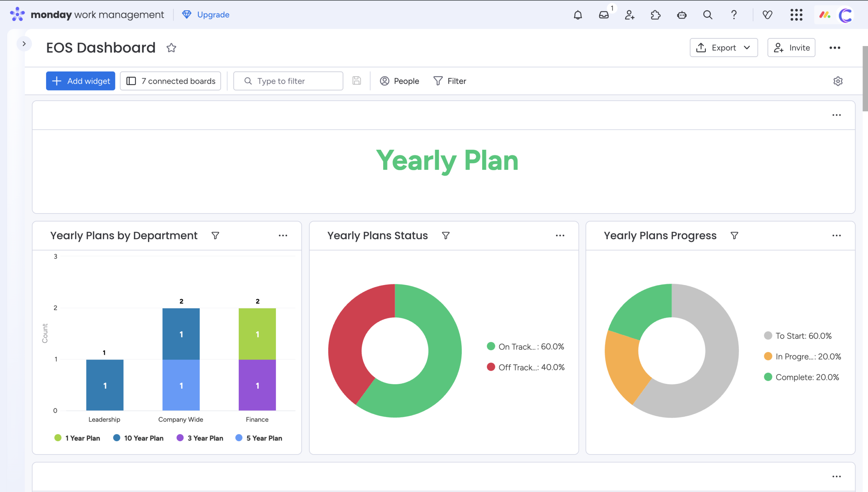Click the Upgrade link
This screenshot has width=868, height=492.
click(213, 15)
